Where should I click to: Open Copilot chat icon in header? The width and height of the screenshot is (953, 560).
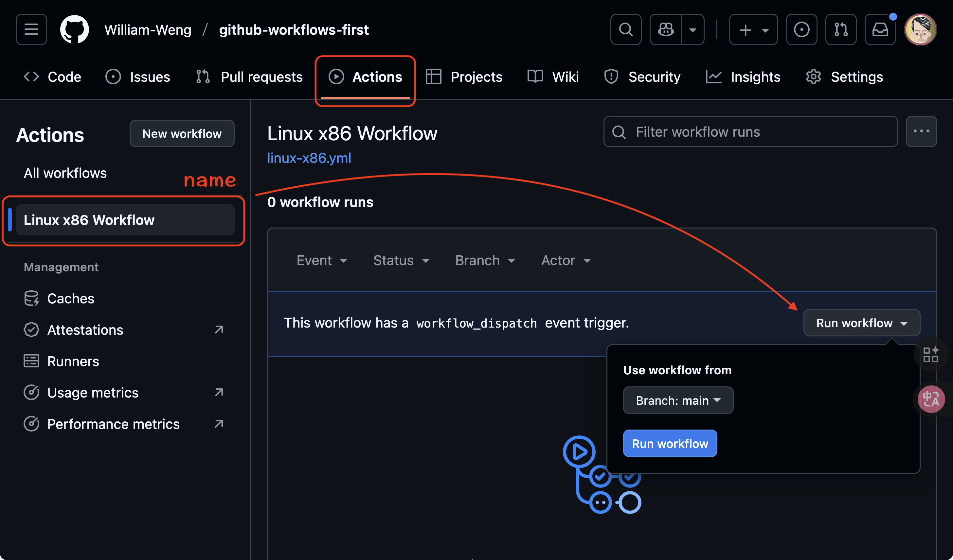point(666,29)
